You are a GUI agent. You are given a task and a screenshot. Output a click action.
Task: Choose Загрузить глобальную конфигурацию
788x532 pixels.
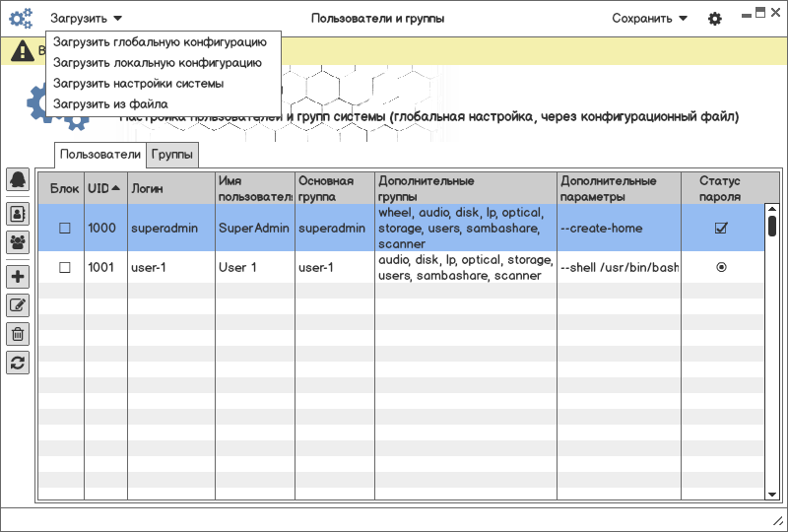click(160, 41)
